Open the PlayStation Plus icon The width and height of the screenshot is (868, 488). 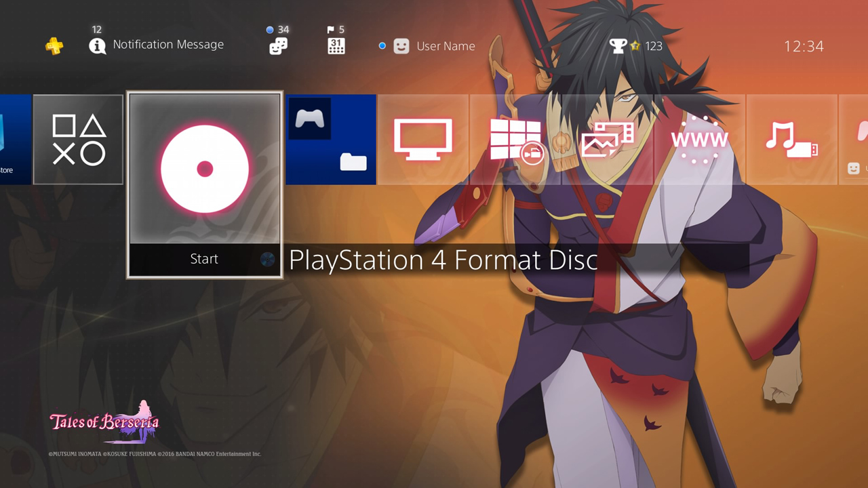coord(54,46)
